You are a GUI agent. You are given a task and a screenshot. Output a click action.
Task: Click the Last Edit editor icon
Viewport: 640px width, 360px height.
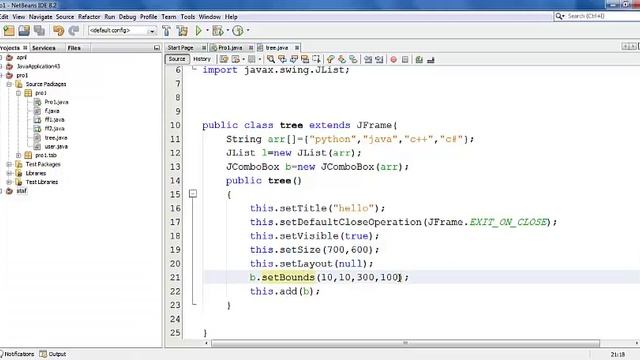pyautogui.click(x=224, y=60)
